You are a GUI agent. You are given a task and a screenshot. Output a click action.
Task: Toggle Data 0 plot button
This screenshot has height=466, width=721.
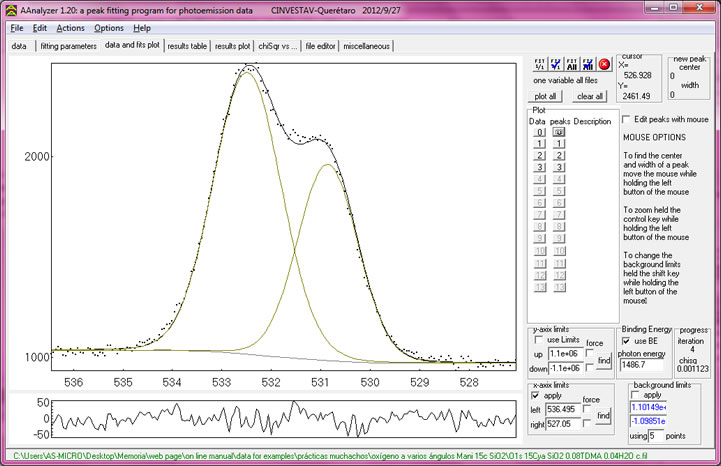(539, 132)
